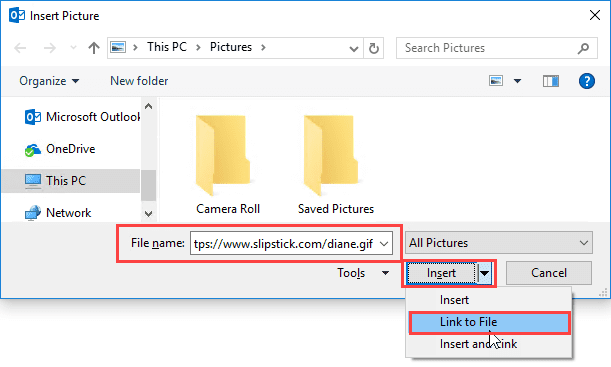Select the Saved Pictures folder

tap(336, 165)
